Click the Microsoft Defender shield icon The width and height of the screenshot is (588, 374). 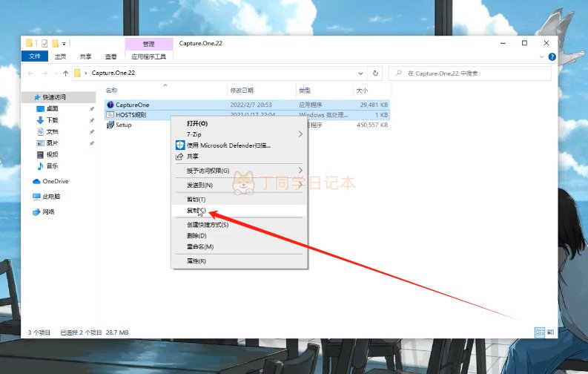tap(180, 145)
